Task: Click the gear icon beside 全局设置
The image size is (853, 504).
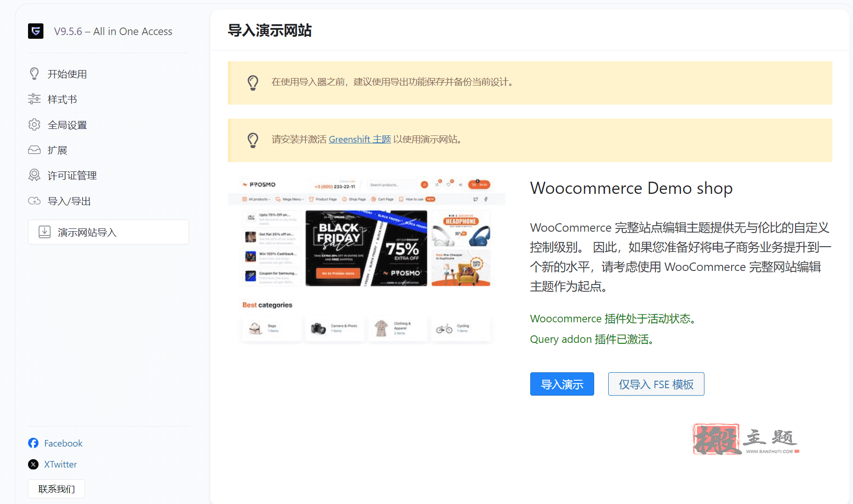Action: [34, 125]
